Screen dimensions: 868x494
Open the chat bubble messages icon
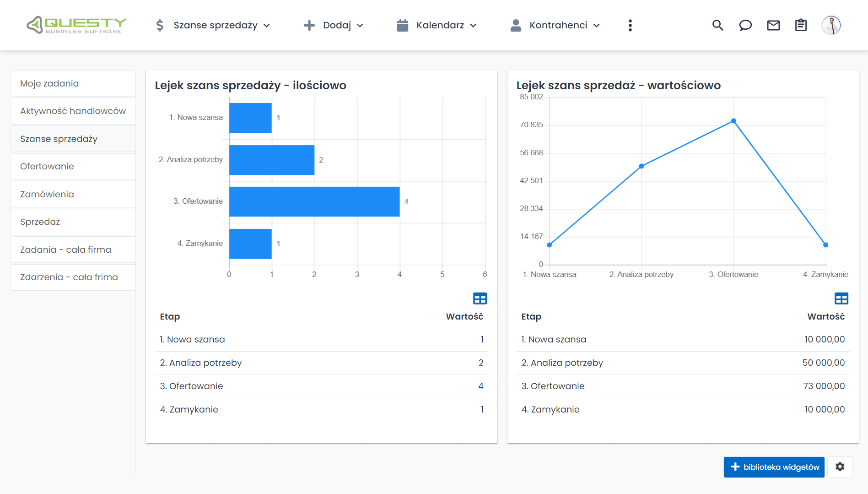[745, 25]
